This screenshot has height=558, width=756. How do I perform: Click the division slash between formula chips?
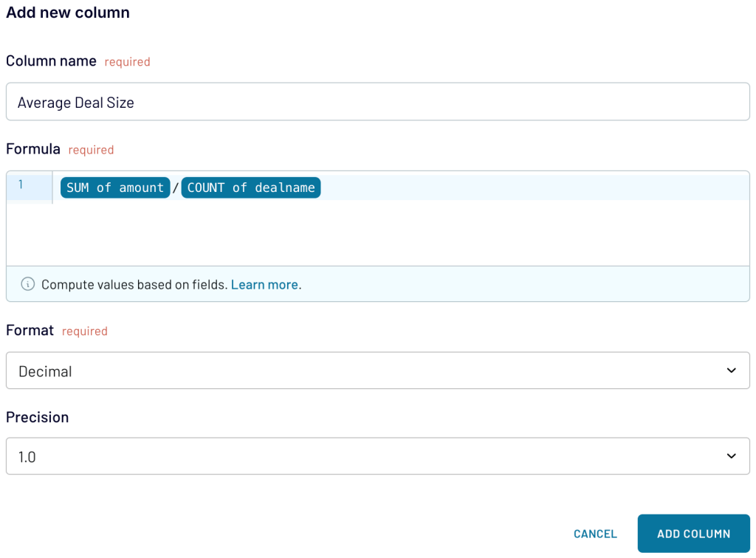pyautogui.click(x=176, y=187)
